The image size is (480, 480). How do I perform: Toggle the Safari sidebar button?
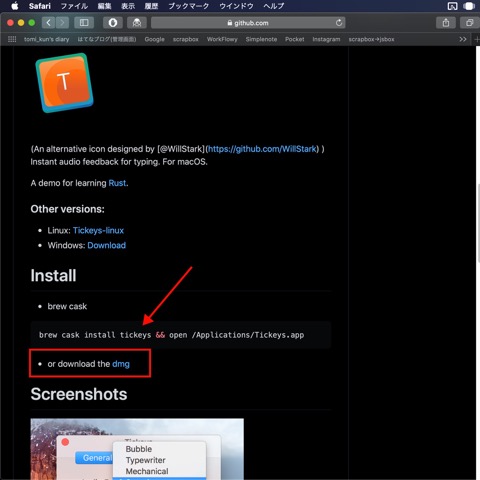tap(84, 23)
